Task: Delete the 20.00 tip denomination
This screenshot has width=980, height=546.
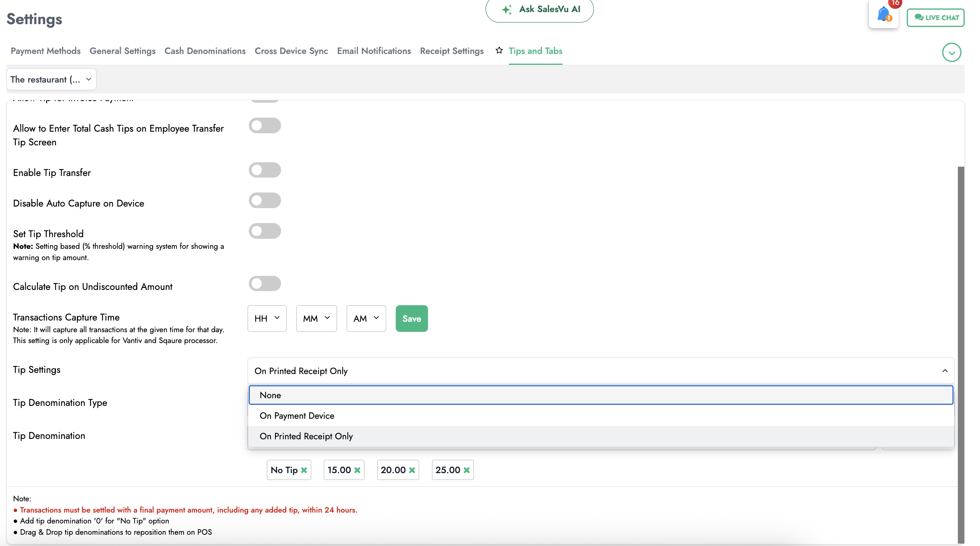Action: tap(412, 470)
